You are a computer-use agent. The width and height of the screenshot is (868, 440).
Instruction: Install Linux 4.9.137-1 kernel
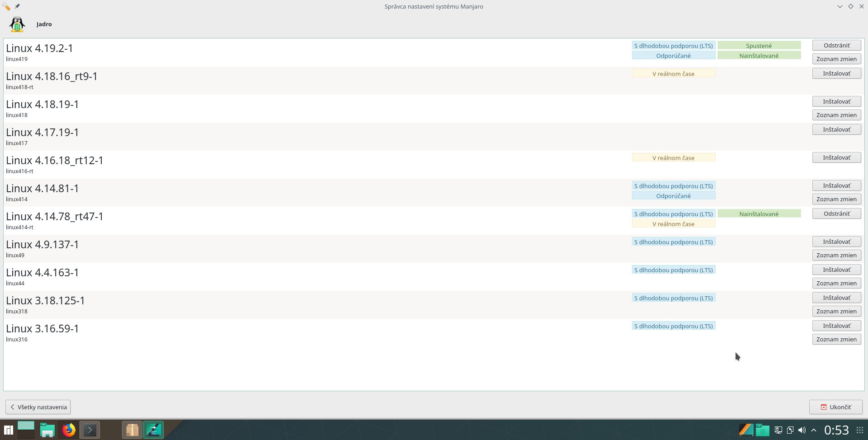837,241
